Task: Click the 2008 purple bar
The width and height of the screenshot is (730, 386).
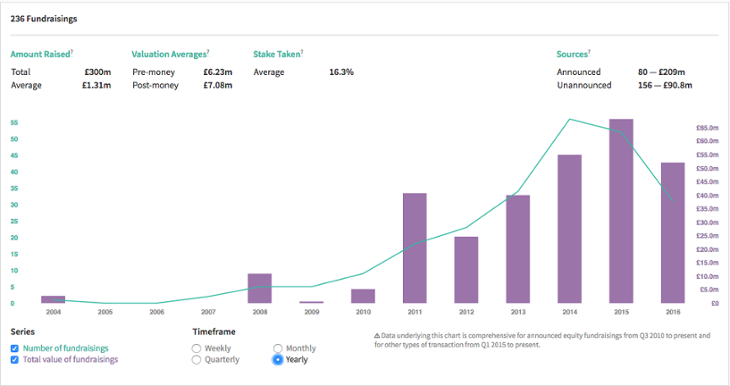Action: coord(260,289)
